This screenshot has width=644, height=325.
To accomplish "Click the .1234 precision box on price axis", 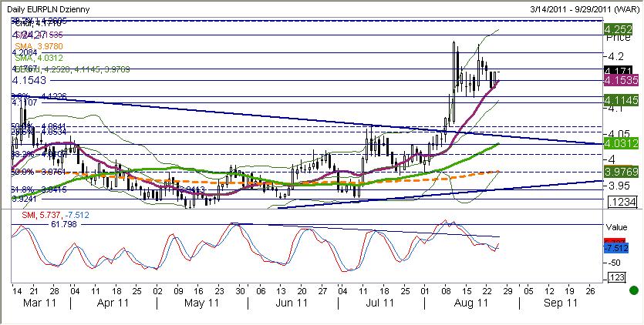I will pyautogui.click(x=623, y=203).
